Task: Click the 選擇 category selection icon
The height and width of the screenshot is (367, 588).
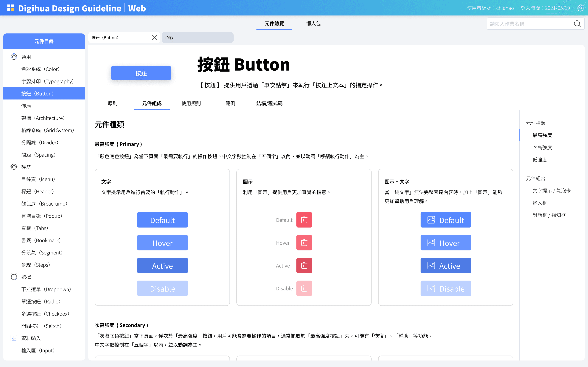Action: coord(14,277)
